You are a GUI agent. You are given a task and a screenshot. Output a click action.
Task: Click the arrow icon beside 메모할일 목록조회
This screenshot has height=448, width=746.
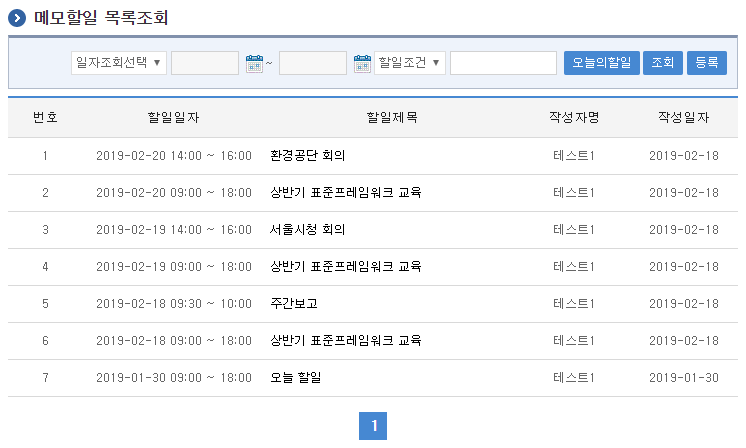pyautogui.click(x=17, y=18)
